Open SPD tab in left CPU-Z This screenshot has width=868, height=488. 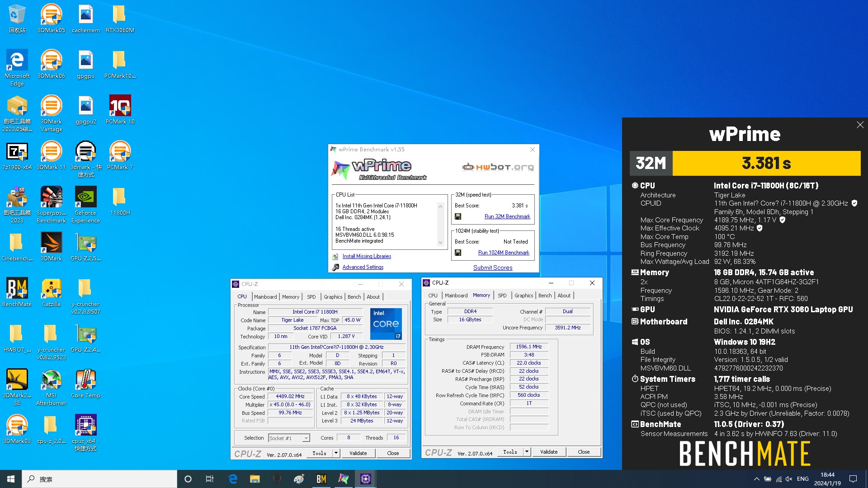[x=311, y=297]
